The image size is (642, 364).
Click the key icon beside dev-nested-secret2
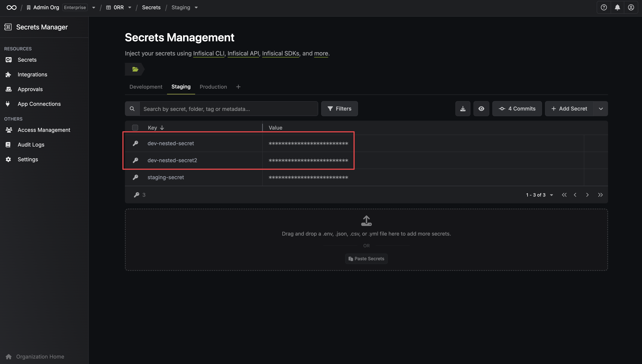coord(135,160)
